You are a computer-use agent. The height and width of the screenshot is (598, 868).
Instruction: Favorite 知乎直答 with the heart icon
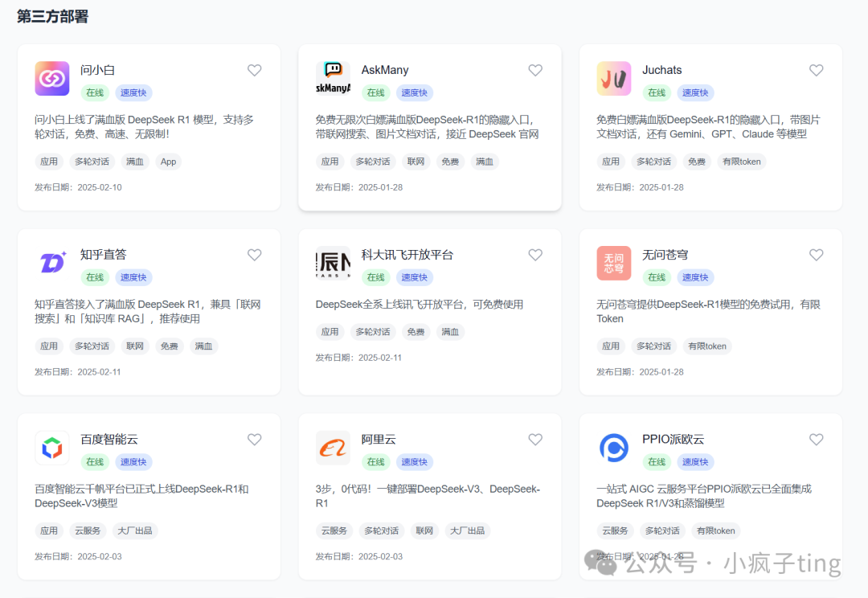point(255,255)
